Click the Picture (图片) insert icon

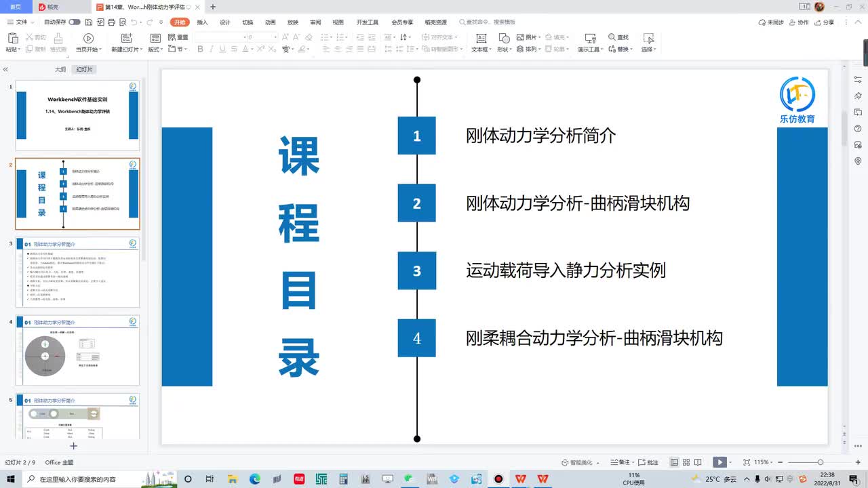click(x=520, y=37)
